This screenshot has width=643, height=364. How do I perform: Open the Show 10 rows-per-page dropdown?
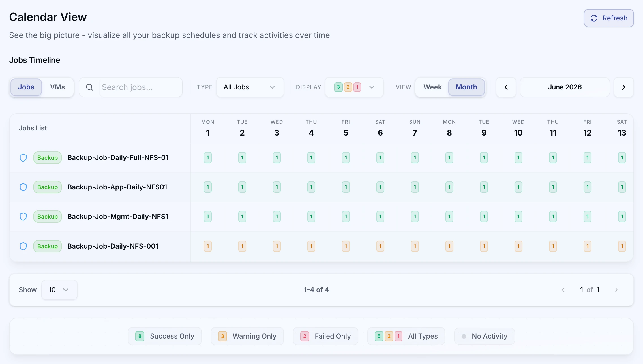[x=59, y=290]
